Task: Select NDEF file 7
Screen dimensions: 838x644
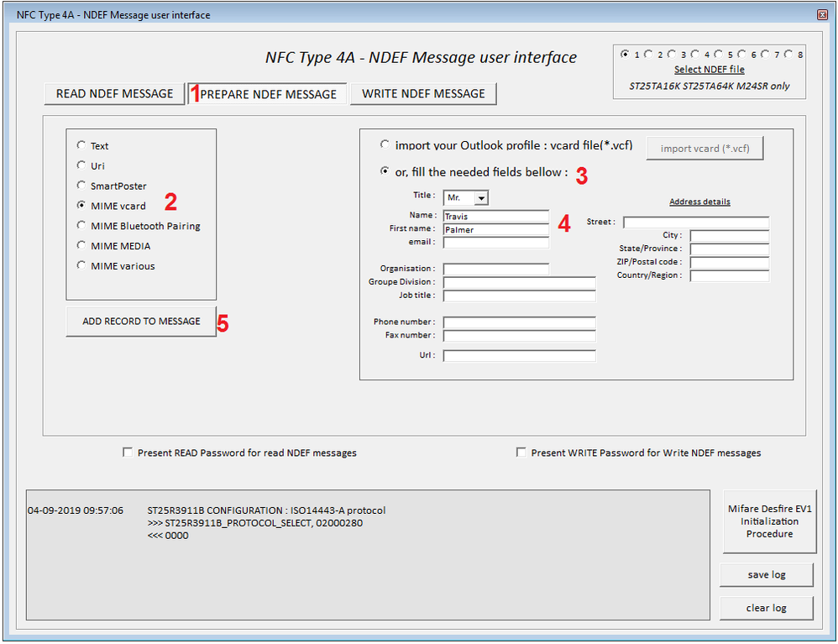Action: coord(765,54)
